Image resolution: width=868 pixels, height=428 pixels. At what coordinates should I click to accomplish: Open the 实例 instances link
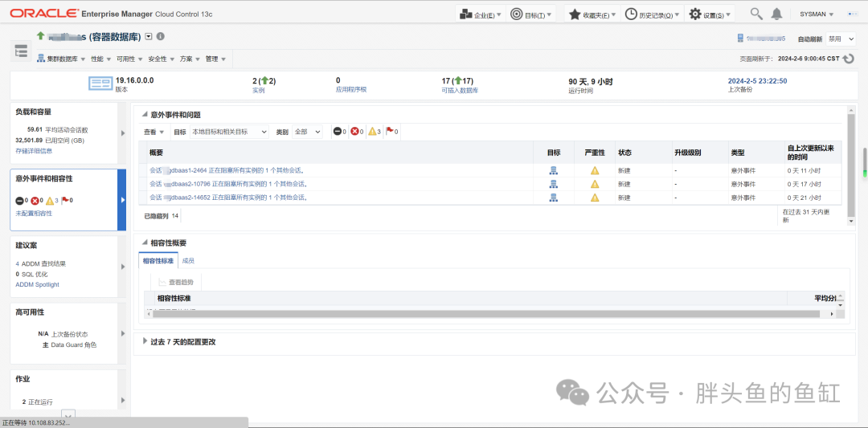(x=259, y=90)
